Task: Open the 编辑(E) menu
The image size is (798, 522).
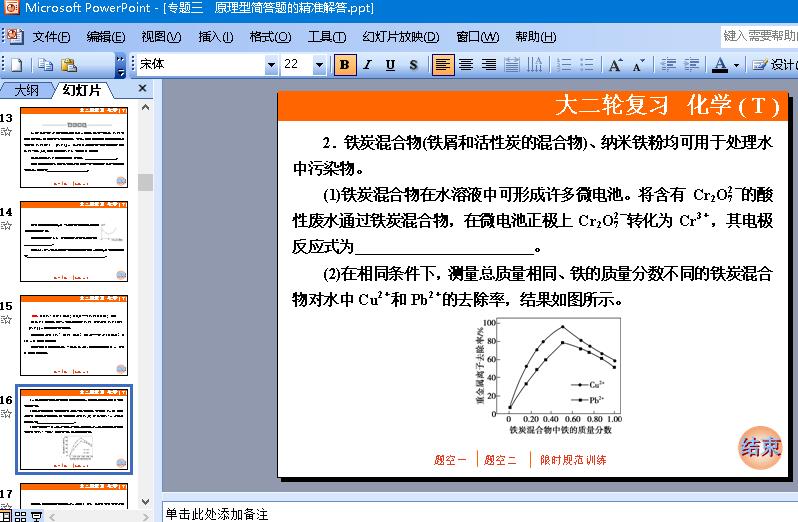Action: (105, 37)
